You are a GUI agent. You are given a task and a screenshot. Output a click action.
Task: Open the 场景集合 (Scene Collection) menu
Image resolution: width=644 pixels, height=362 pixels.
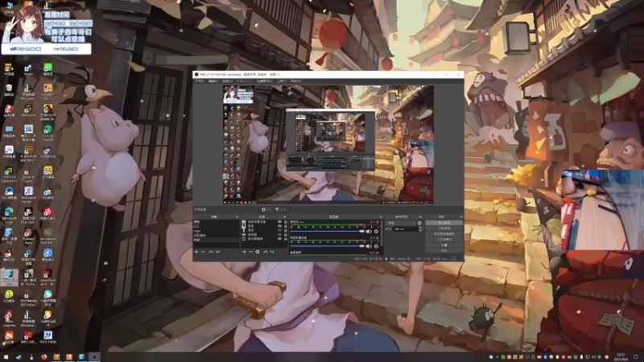point(264,81)
